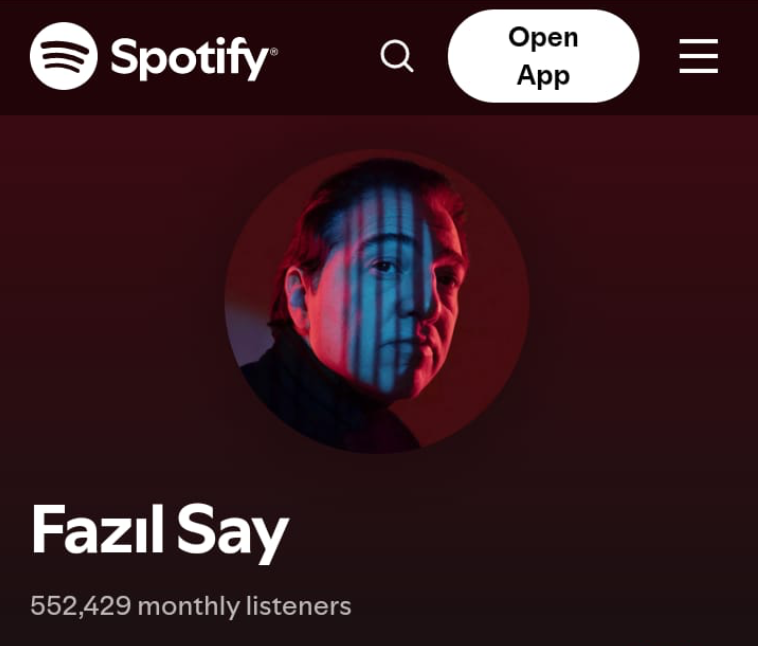Launch the search field from the header
The height and width of the screenshot is (646, 758).
tap(396, 56)
